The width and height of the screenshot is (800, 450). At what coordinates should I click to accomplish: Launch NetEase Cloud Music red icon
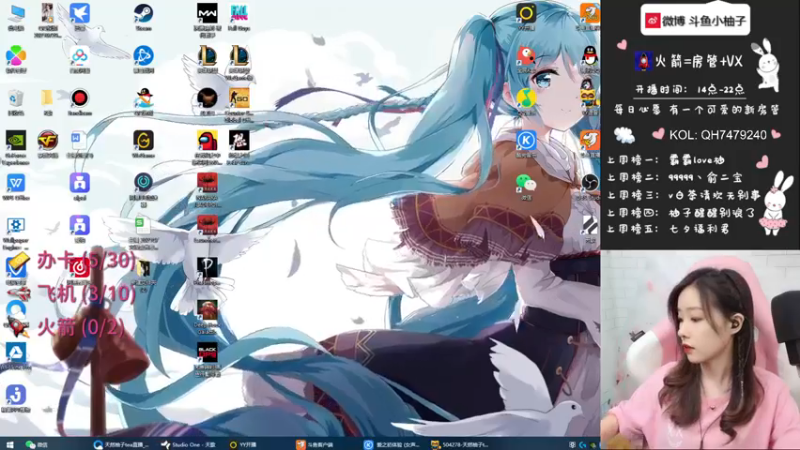coord(80,267)
